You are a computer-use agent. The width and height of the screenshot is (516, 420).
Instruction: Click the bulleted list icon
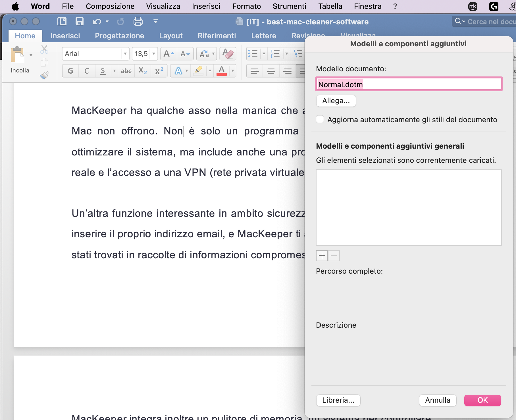(253, 53)
